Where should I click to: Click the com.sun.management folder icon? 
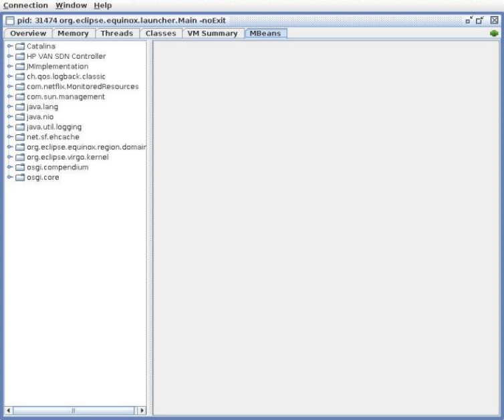click(20, 97)
